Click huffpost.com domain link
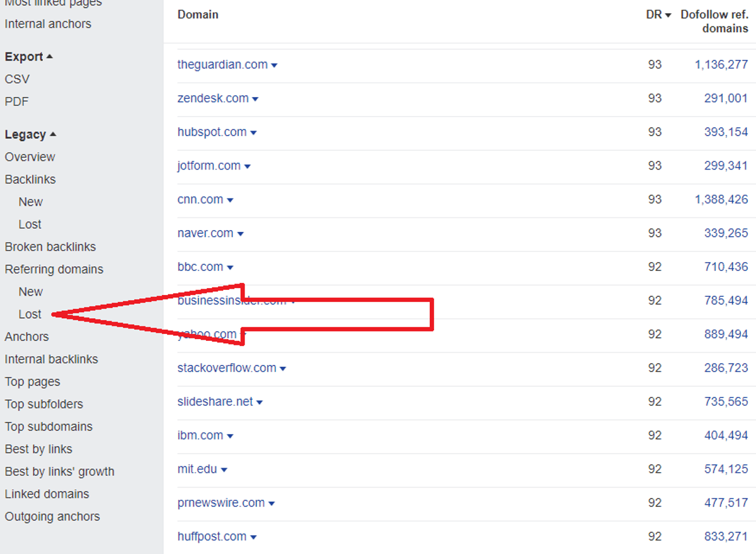 [x=212, y=537]
